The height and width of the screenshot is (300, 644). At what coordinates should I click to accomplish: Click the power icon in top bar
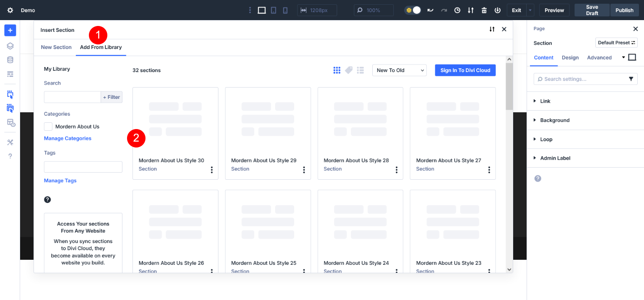click(498, 10)
